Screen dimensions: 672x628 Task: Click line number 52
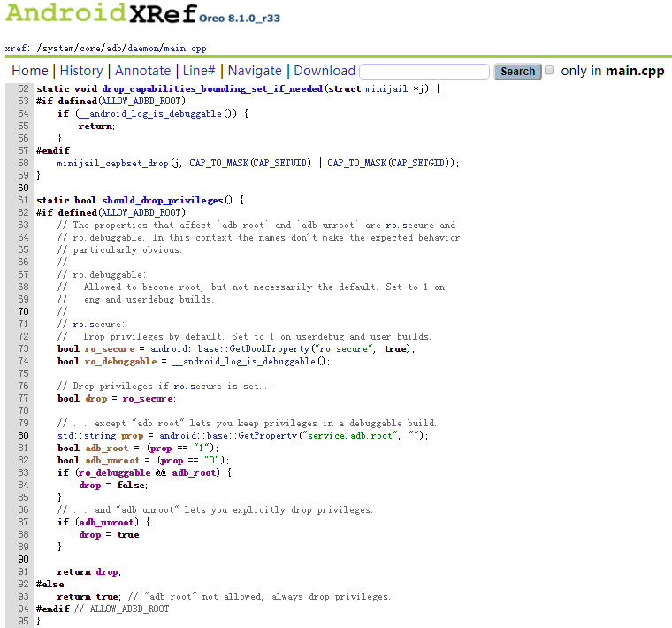[23, 88]
